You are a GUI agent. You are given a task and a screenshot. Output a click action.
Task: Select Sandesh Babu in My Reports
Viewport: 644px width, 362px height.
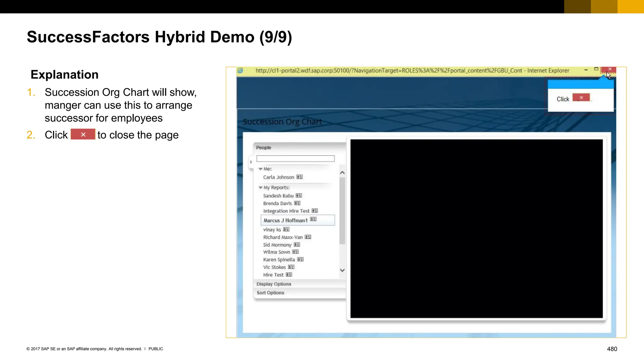point(278,196)
